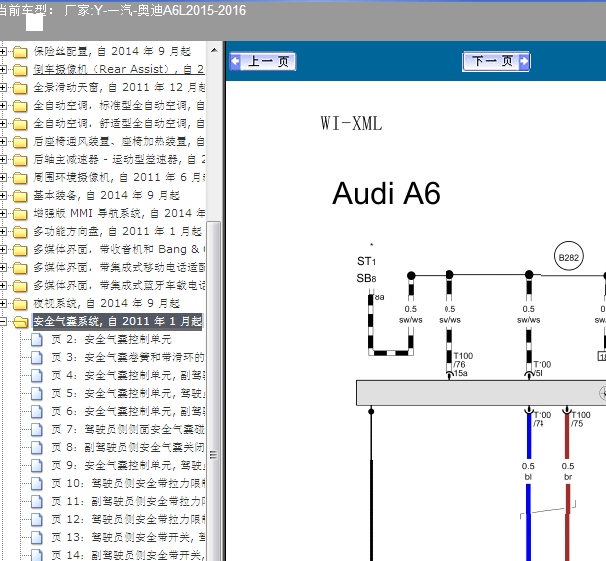
Task: Click document icon of 页 13 entry
Action: click(37, 538)
